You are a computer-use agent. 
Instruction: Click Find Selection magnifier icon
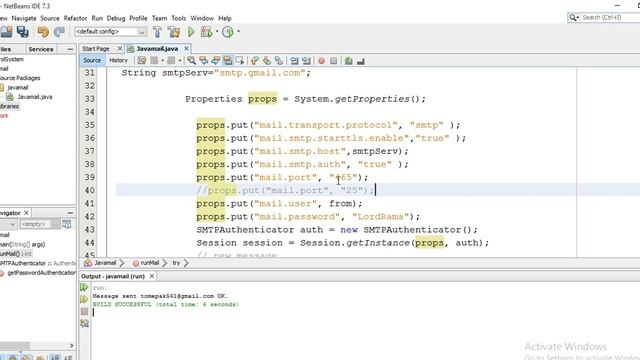click(191, 61)
